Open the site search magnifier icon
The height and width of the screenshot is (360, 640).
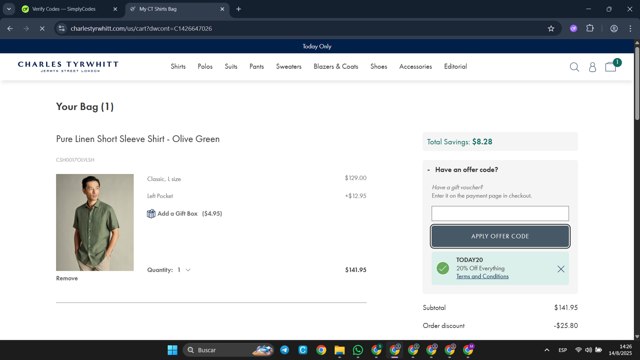574,67
